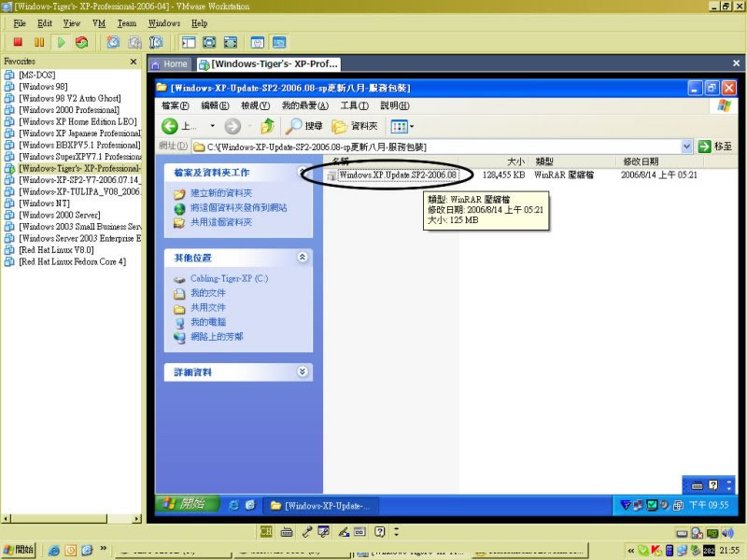Click the Internet Explorer icon in guest quick launch
Screen dimensions: 747x560
pyautogui.click(x=233, y=505)
